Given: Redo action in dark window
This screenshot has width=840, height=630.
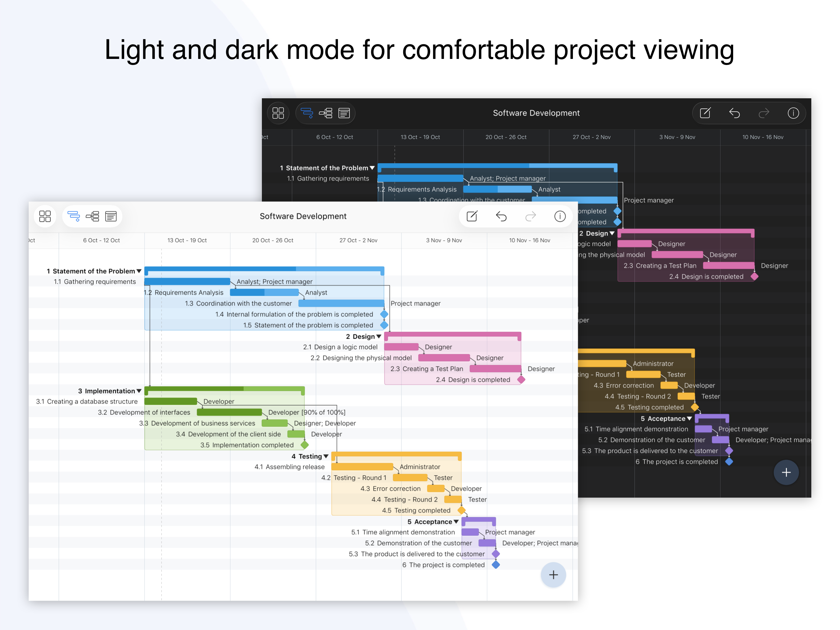Looking at the screenshot, I should click(x=764, y=113).
